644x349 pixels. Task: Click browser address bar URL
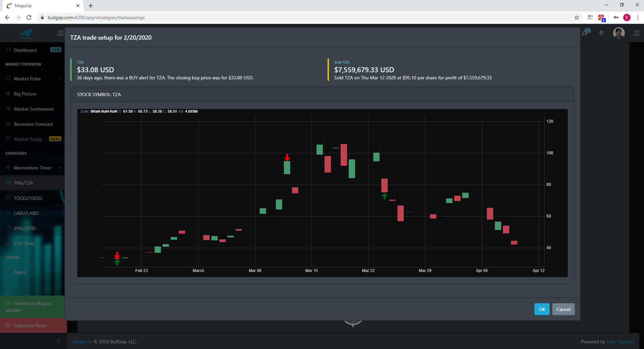[96, 17]
